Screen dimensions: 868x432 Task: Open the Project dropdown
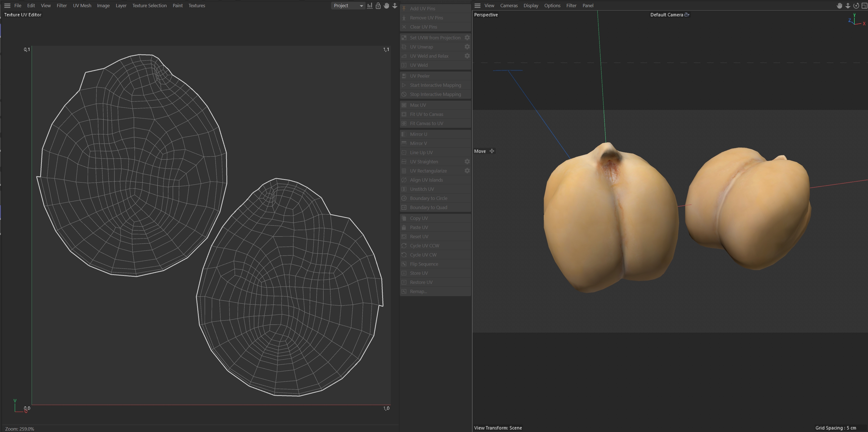tap(348, 6)
